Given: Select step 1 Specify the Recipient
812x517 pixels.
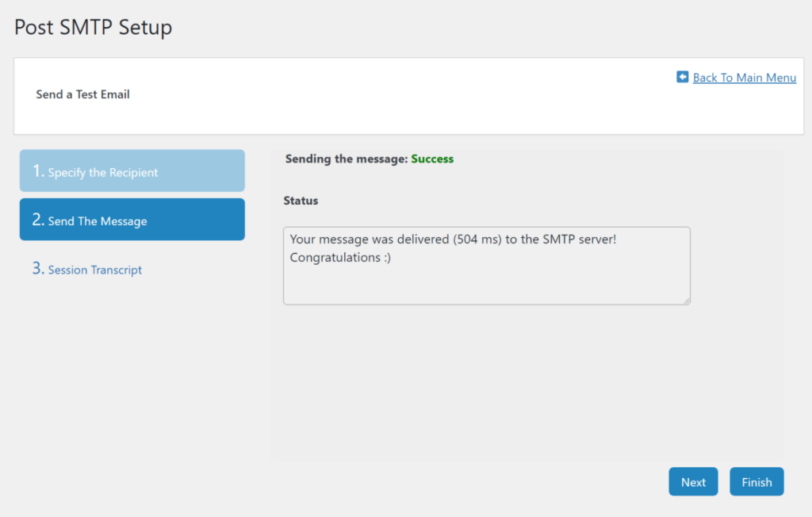Looking at the screenshot, I should click(x=132, y=170).
